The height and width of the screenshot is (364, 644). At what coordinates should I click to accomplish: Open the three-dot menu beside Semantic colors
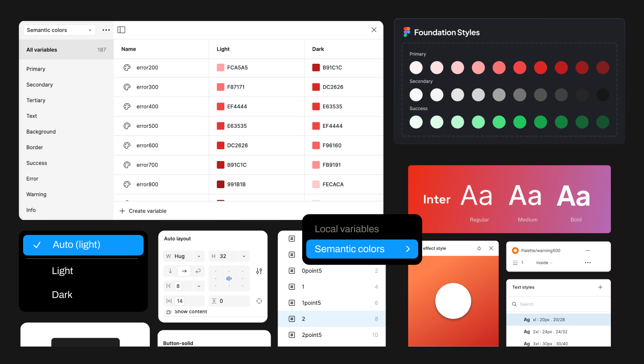[106, 30]
